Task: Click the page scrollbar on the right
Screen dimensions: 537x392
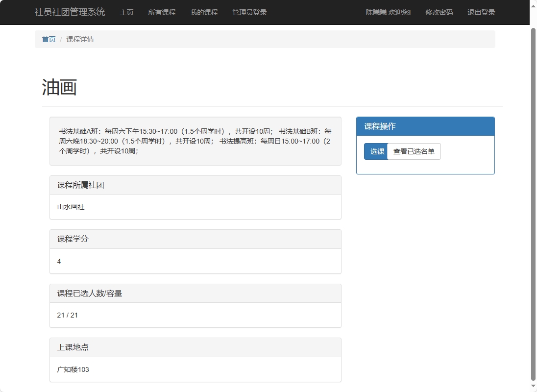Action: pyautogui.click(x=533, y=196)
